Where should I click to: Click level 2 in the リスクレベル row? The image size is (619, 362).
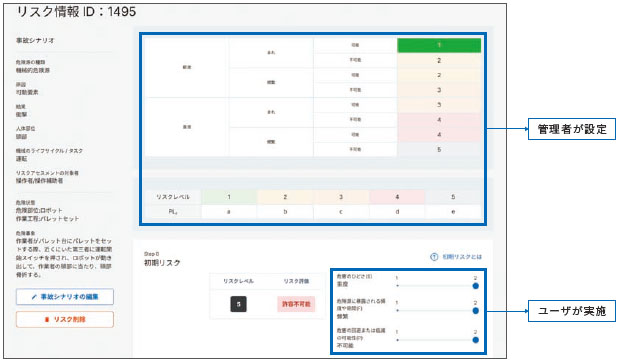click(x=285, y=197)
